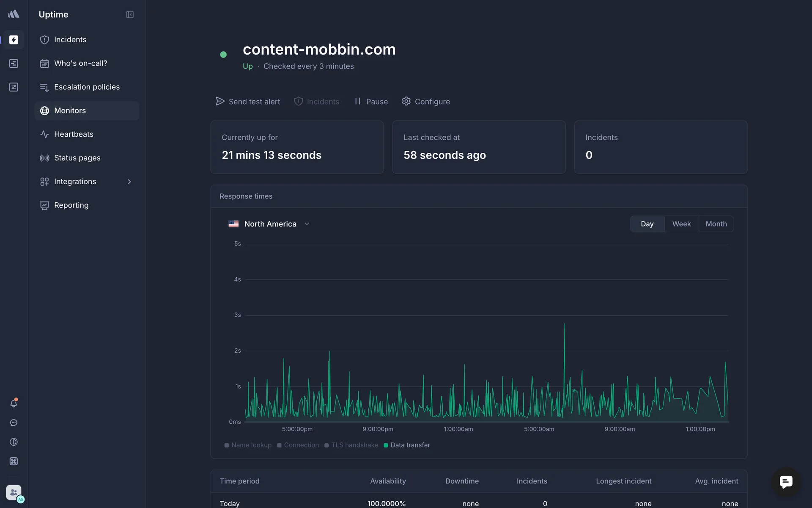Click the Uptime lightning bolt rail icon
This screenshot has height=508, width=812.
pos(14,40)
